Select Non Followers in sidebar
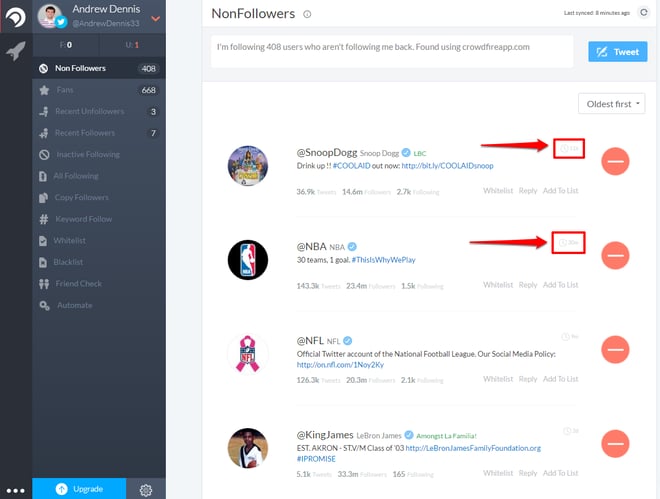Screen dimensions: 660x499 [99, 68]
